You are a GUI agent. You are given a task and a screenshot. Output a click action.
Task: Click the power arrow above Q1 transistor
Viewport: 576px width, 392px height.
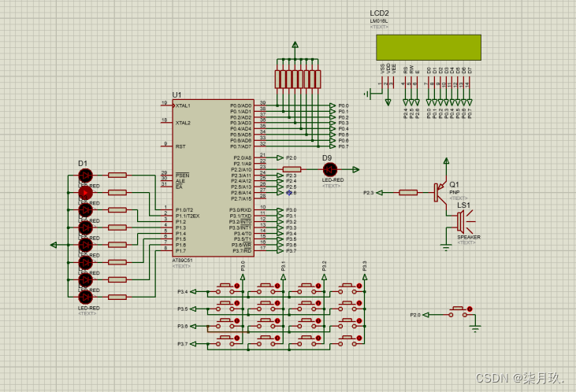pyautogui.click(x=446, y=161)
